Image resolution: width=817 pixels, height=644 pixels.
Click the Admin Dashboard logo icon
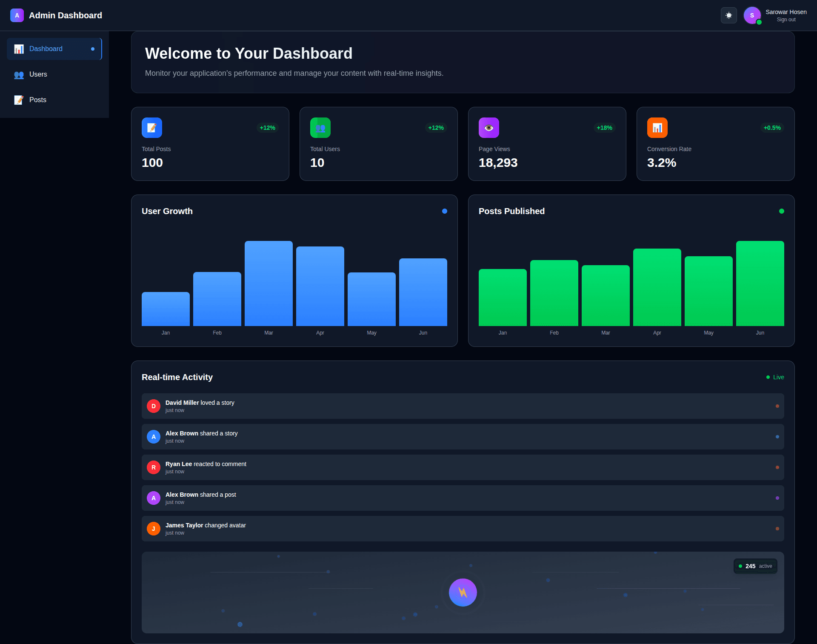point(17,15)
